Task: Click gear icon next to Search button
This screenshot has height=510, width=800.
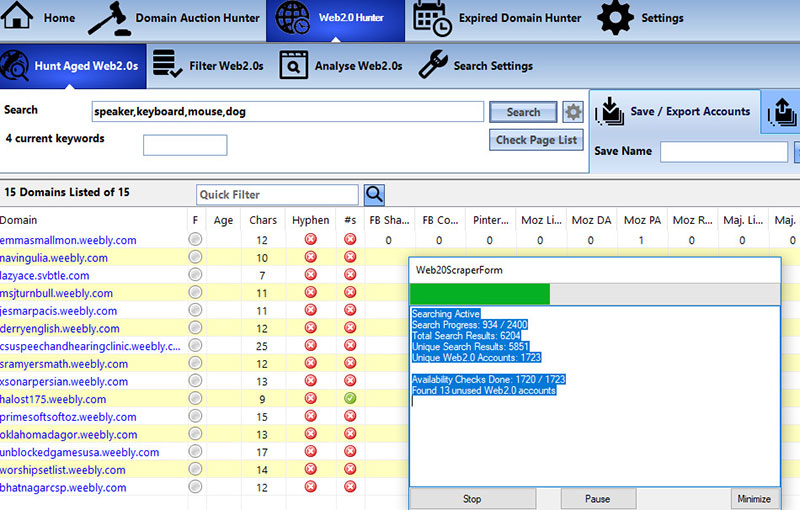Action: 573,112
